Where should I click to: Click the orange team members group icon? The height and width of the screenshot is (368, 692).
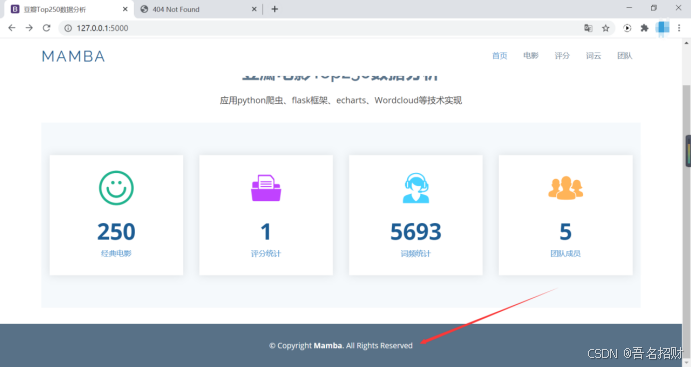(x=565, y=188)
